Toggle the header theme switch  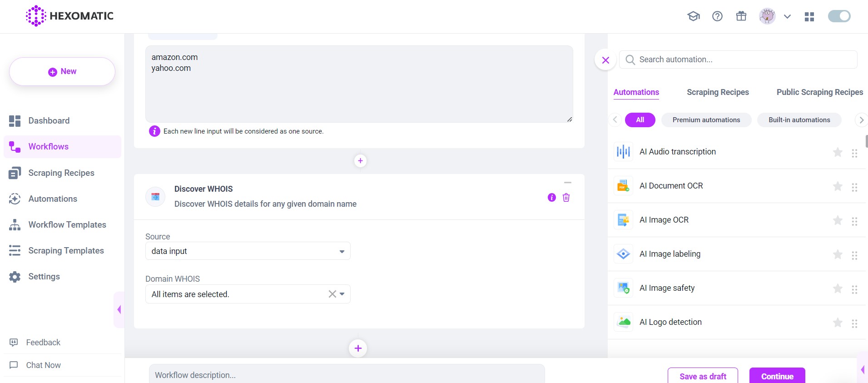coord(838,16)
